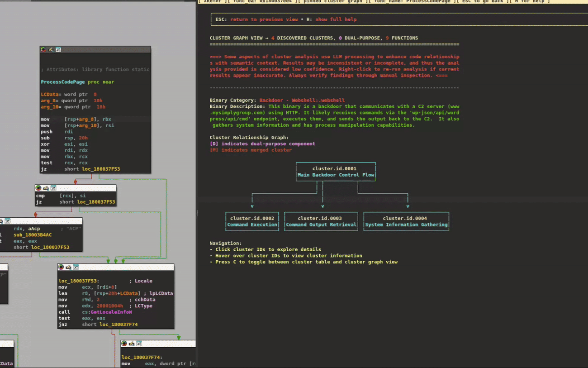Click the 'xor esi, esi' instruction

tap(64, 144)
